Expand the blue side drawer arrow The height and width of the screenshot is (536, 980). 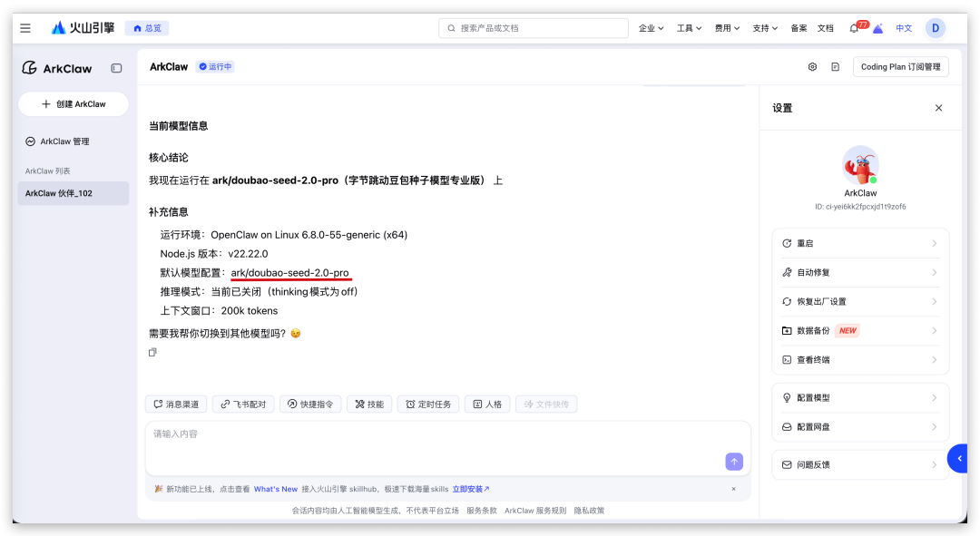960,459
